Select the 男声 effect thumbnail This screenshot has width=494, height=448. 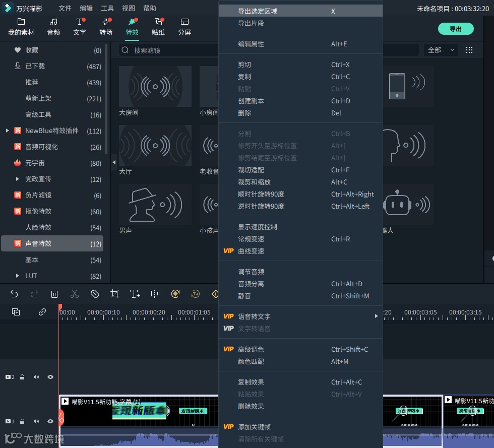pos(155,205)
